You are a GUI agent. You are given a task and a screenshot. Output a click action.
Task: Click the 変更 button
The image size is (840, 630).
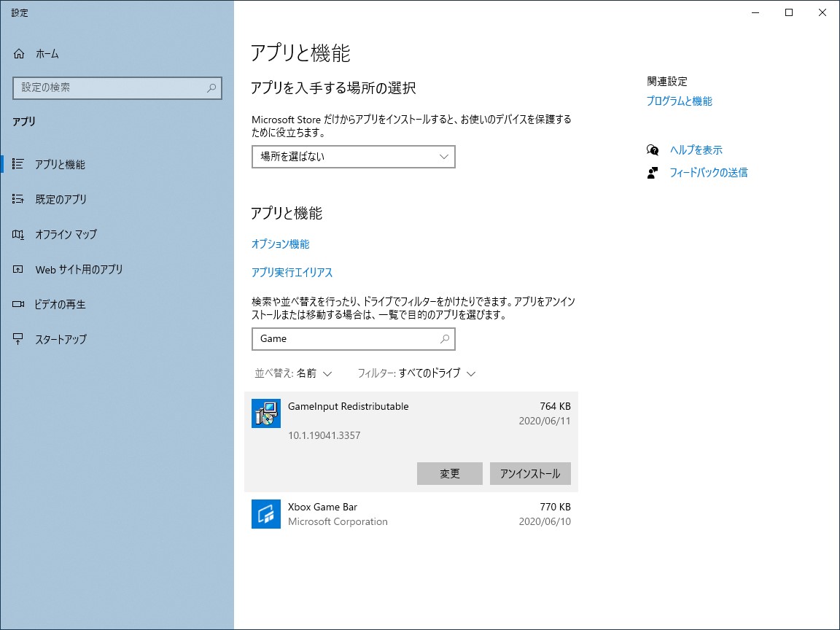pos(449,473)
